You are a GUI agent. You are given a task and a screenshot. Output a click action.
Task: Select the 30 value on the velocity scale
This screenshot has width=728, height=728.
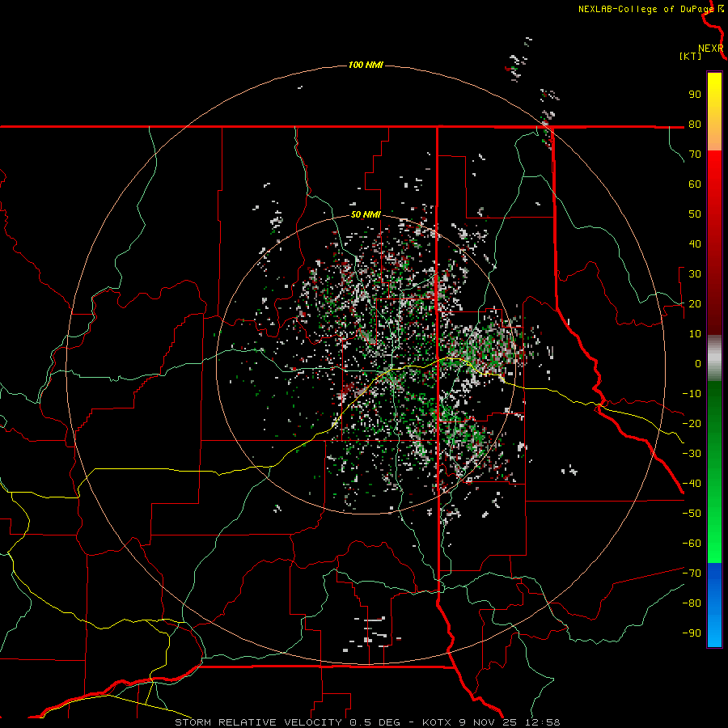click(695, 274)
